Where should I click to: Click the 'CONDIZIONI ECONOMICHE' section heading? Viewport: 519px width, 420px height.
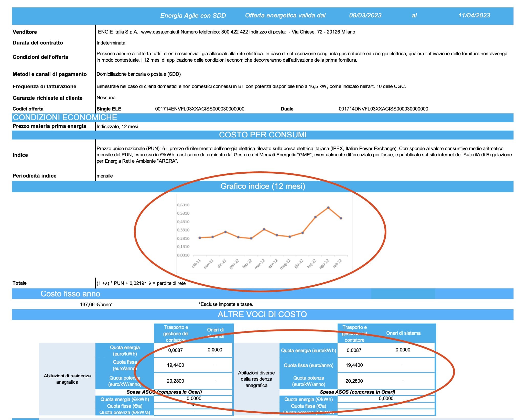65,117
